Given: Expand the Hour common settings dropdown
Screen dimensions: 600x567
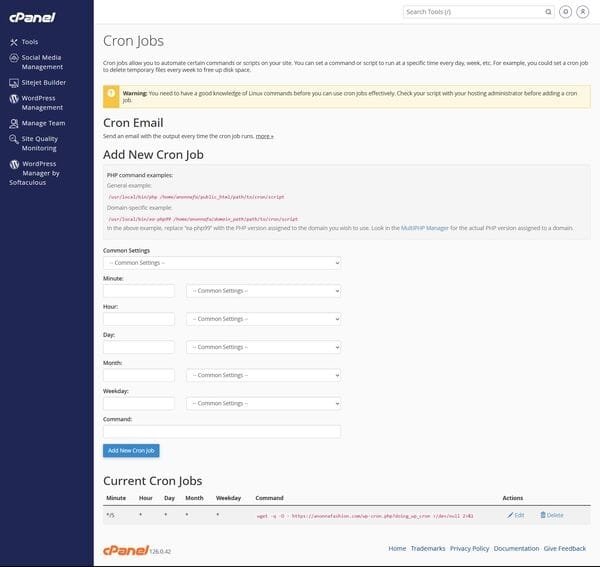Looking at the screenshot, I should [263, 319].
